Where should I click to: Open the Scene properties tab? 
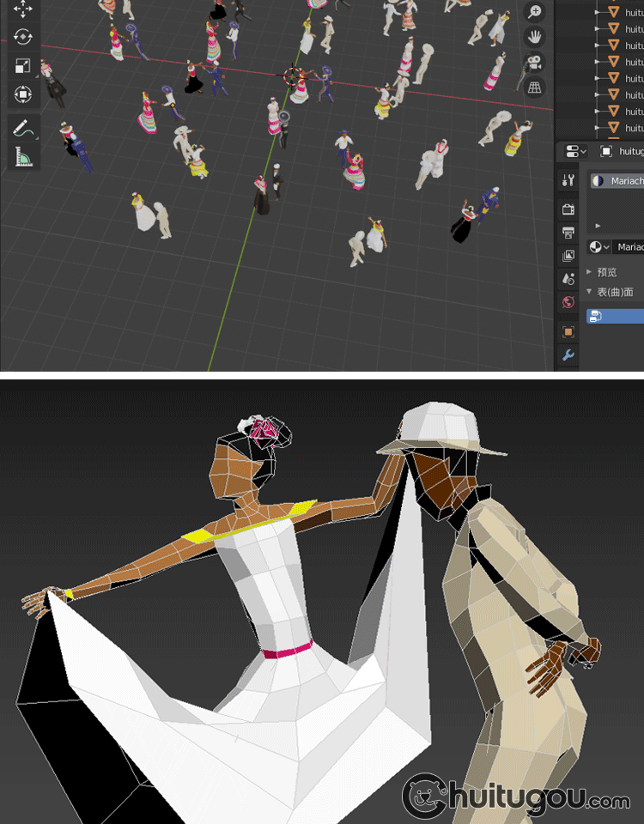568,278
